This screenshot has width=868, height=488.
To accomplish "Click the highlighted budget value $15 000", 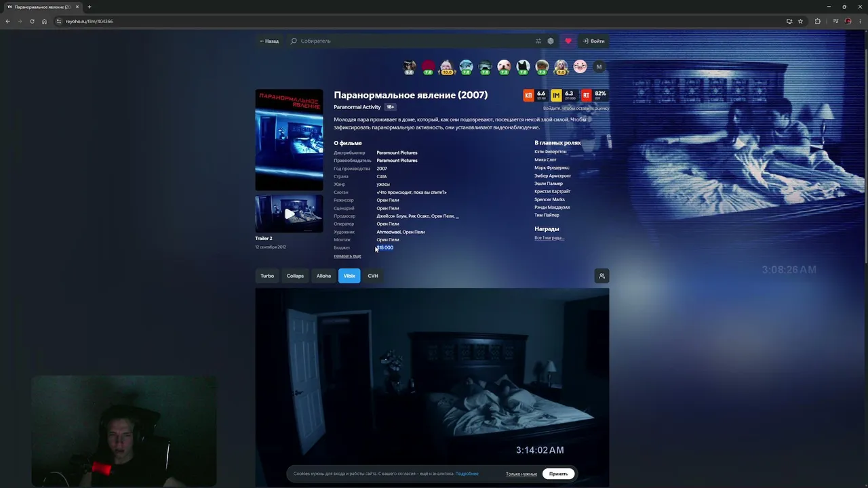I will point(385,247).
